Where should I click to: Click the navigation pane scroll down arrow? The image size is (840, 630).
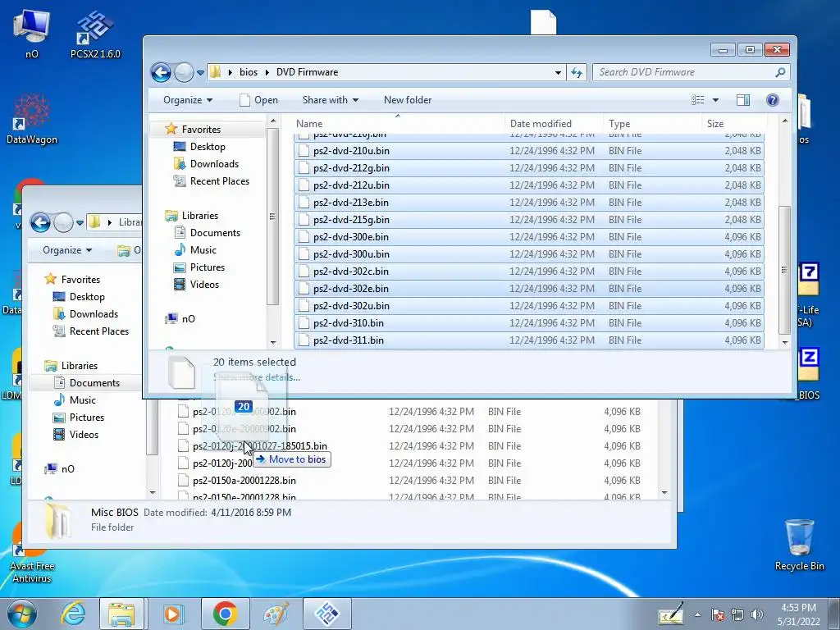[272, 342]
